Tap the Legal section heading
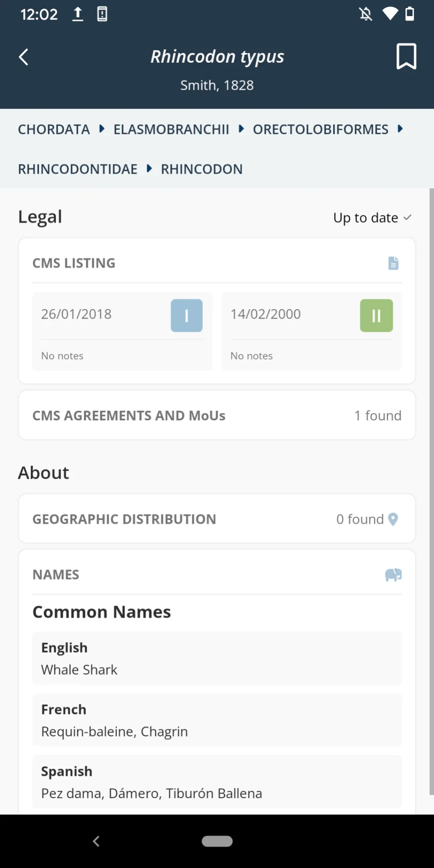 [40, 217]
